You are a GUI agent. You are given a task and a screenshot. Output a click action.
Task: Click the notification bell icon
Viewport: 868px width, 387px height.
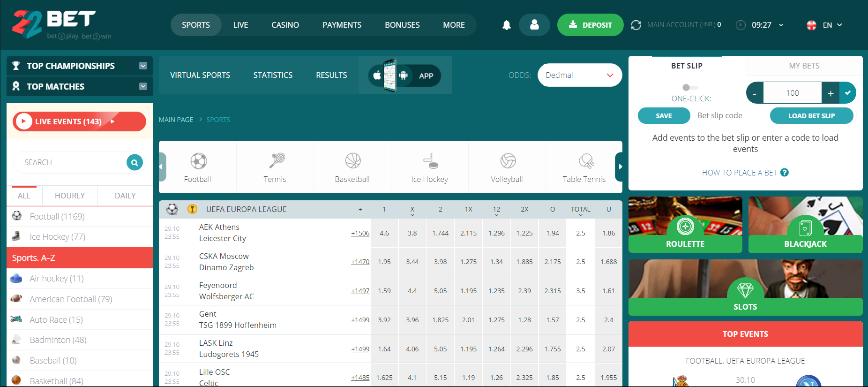coord(506,25)
